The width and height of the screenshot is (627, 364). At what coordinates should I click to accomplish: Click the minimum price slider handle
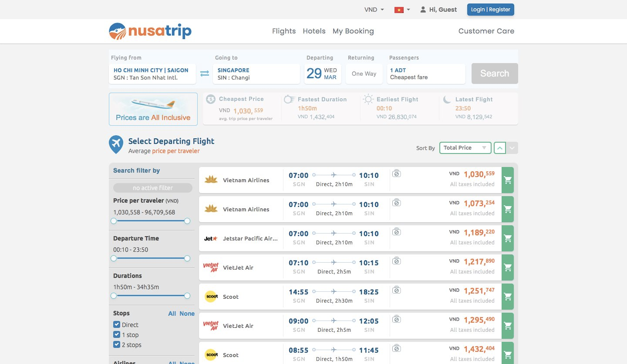click(x=114, y=221)
